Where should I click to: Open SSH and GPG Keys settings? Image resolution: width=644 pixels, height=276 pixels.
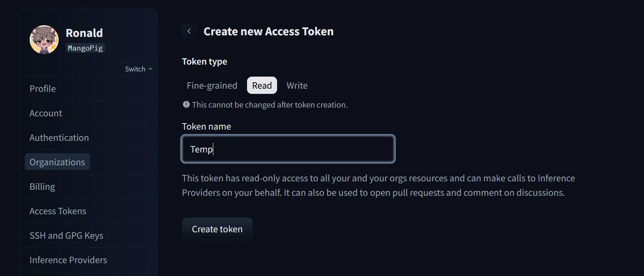tap(67, 235)
